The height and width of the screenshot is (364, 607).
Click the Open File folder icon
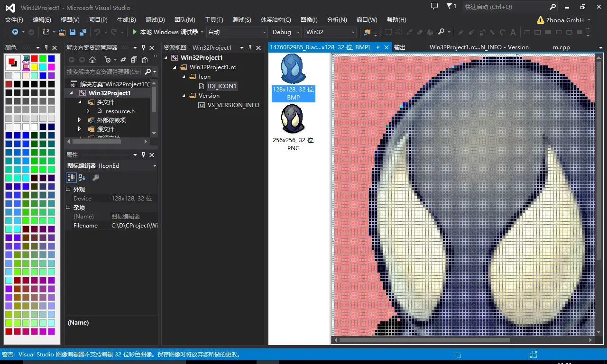point(62,32)
